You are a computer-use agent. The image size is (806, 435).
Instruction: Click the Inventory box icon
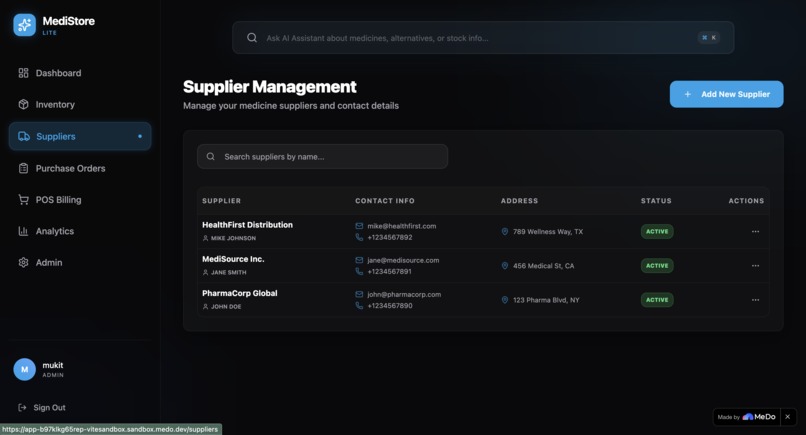coord(23,104)
